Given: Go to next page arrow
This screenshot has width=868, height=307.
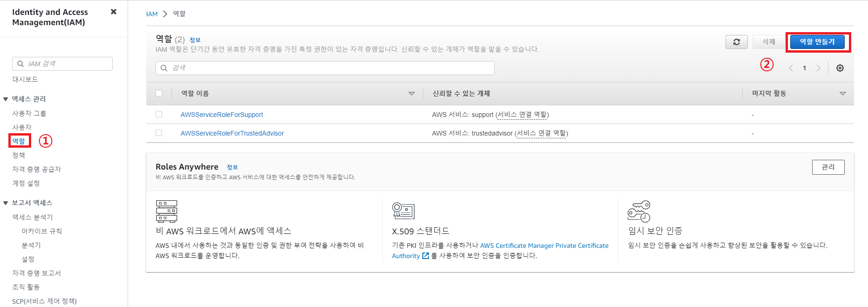Looking at the screenshot, I should [818, 68].
